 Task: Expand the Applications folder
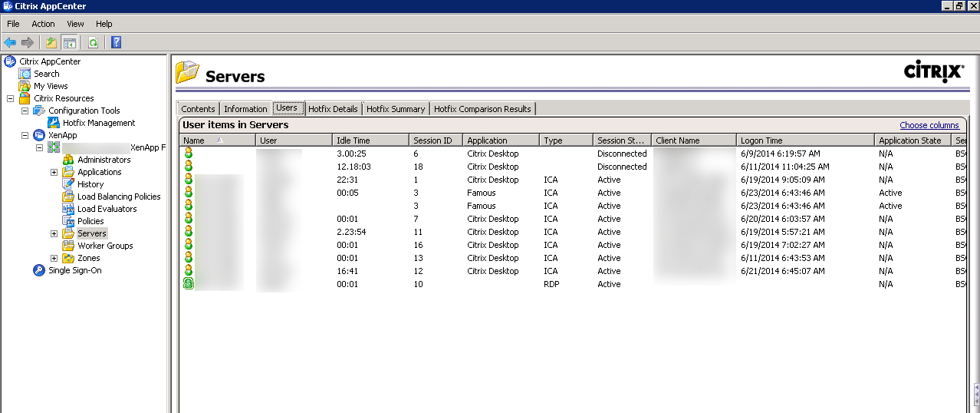54,172
